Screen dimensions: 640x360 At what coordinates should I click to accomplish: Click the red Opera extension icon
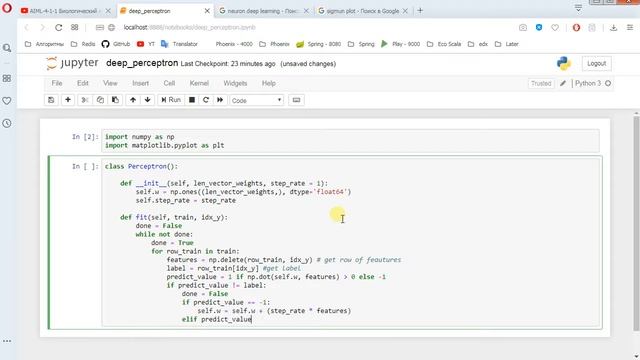pos(576,28)
